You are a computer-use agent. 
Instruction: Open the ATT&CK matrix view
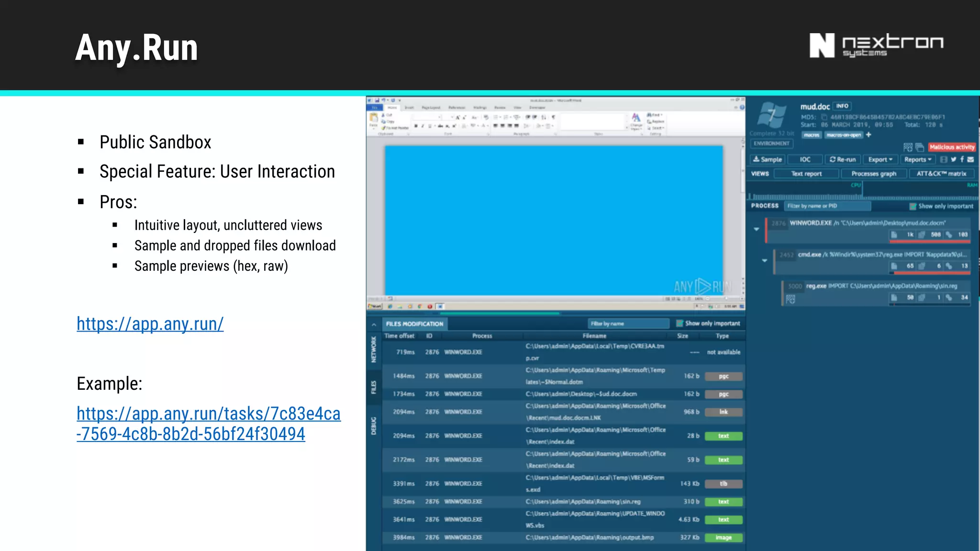click(941, 174)
